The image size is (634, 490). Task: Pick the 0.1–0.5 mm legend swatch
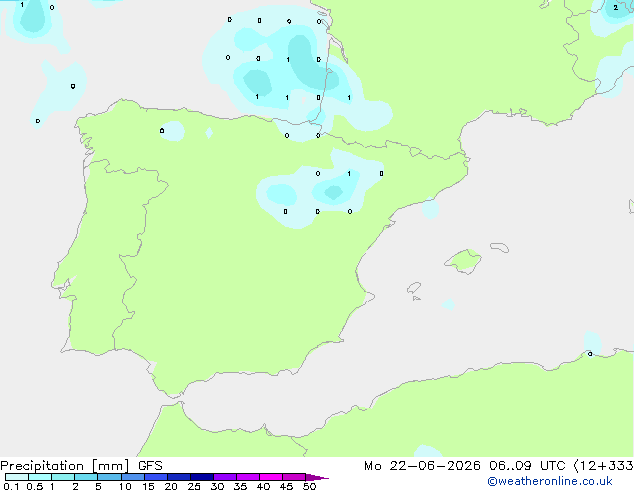[x=17, y=477]
